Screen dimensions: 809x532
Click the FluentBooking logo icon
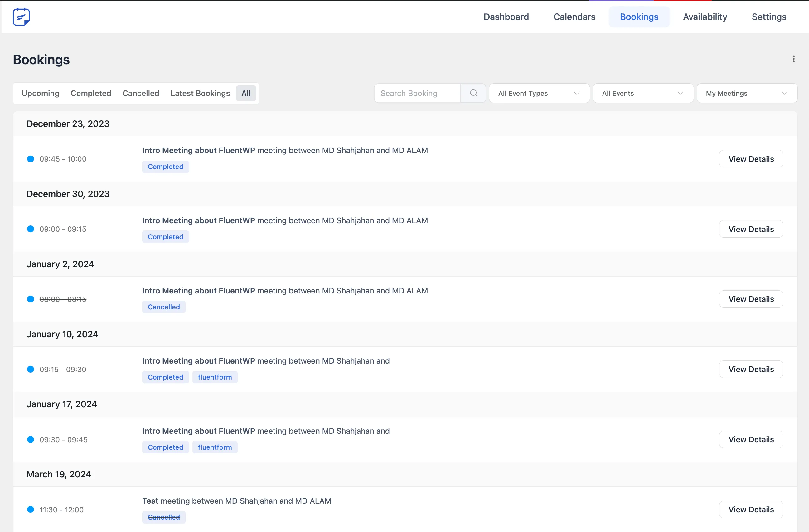(22, 17)
